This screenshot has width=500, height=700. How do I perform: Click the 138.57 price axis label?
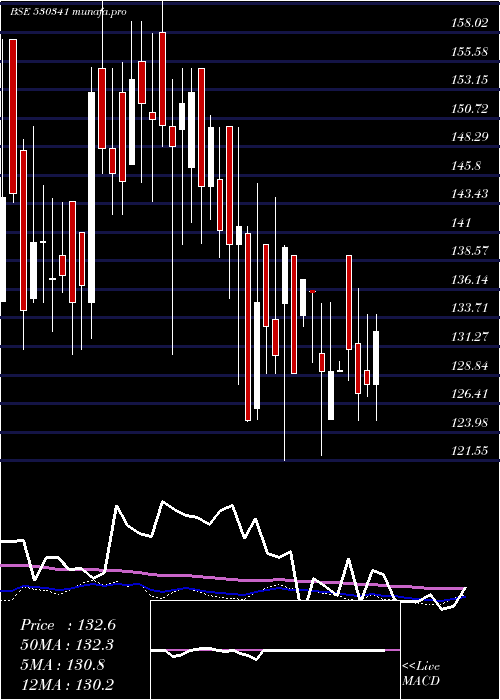coord(470,251)
